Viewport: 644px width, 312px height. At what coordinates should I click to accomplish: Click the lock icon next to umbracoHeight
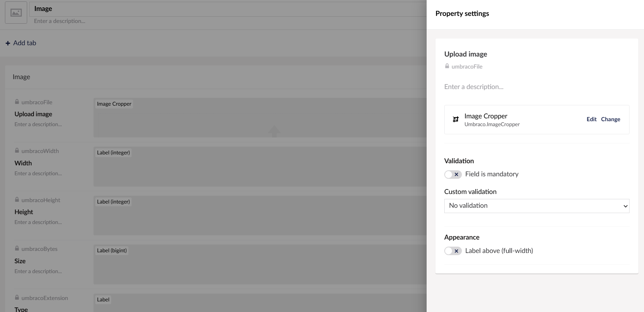17,200
